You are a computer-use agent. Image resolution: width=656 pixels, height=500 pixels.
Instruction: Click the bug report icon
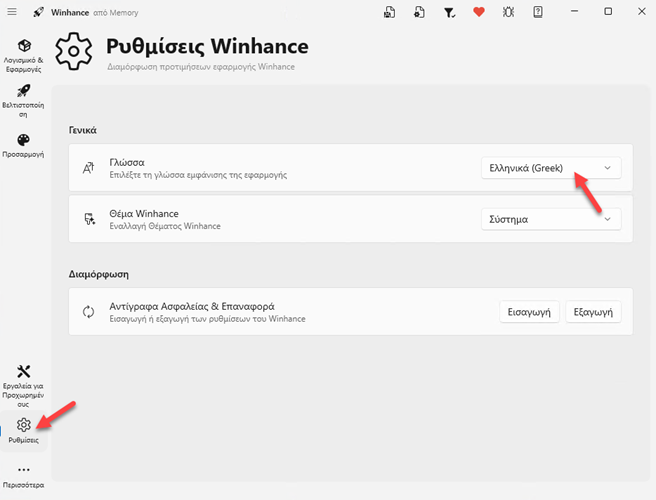pos(508,12)
